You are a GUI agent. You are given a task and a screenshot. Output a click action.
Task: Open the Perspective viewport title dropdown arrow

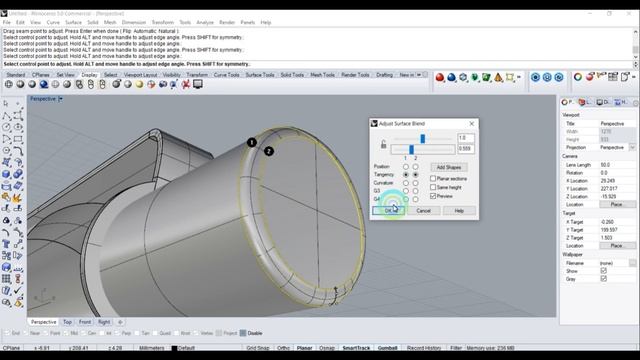(x=60, y=99)
